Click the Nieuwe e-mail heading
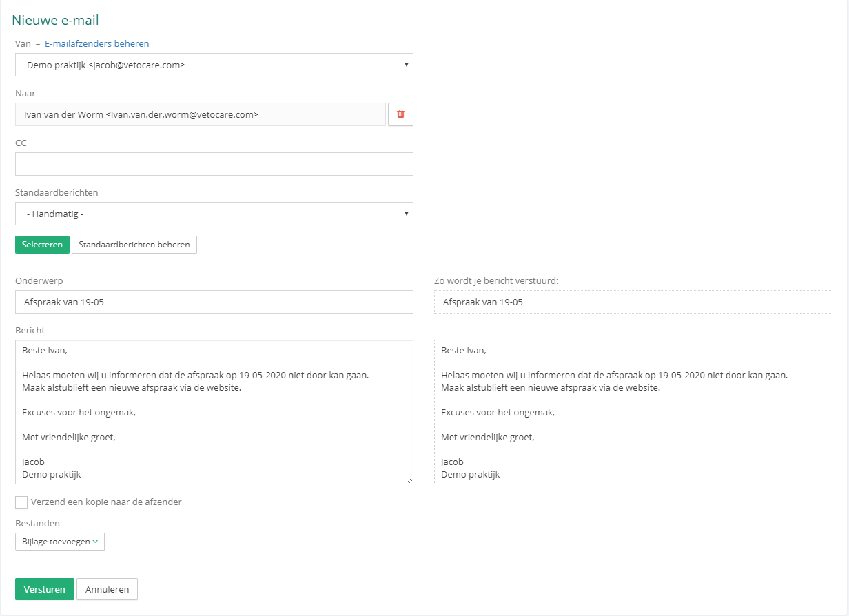The width and height of the screenshot is (849, 616). click(x=56, y=21)
